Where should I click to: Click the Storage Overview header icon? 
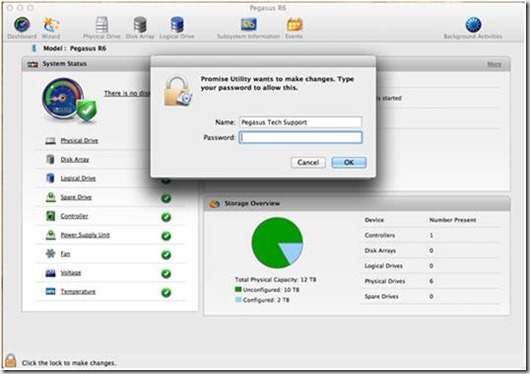pos(215,204)
